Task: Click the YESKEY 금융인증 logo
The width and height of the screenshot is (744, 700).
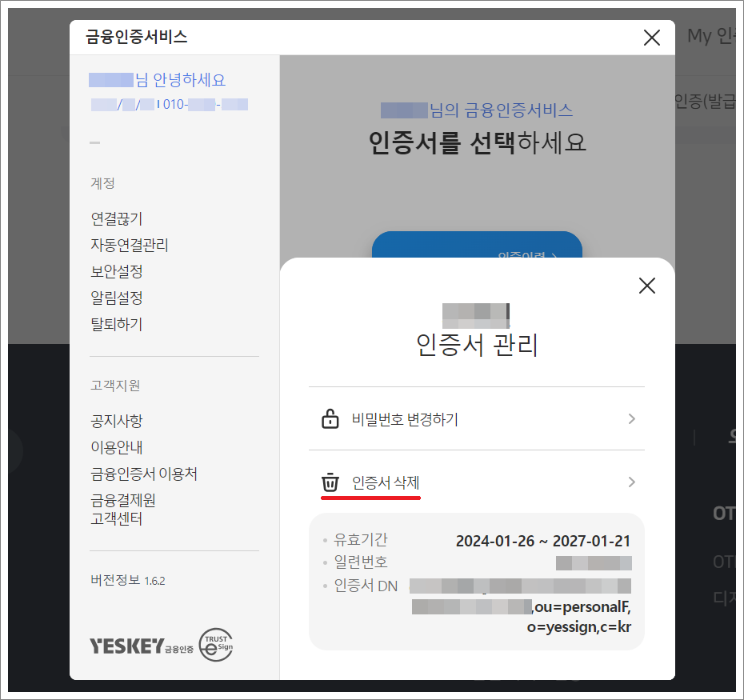Action: pos(142,646)
